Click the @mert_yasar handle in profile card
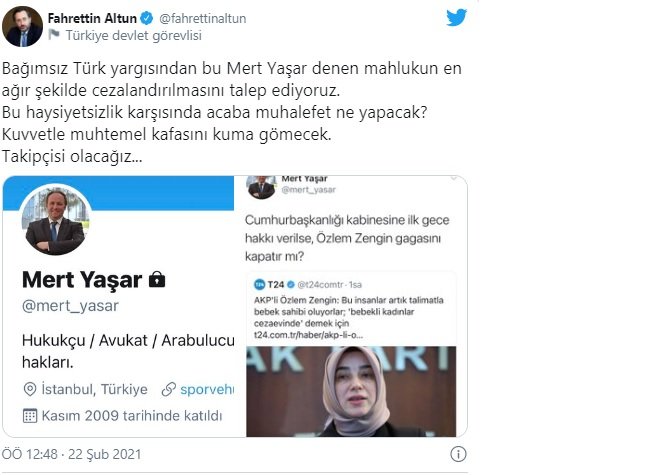Viewport: 670px width, 475px height. [71, 306]
